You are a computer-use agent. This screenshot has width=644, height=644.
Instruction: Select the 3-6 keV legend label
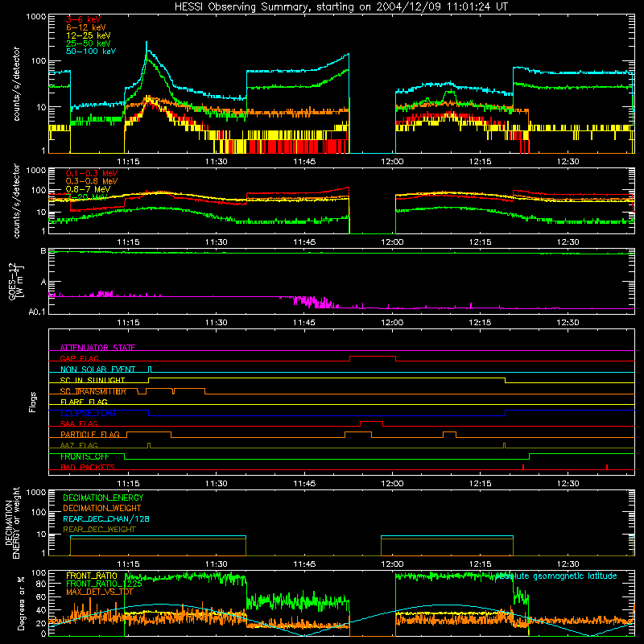[x=83, y=19]
